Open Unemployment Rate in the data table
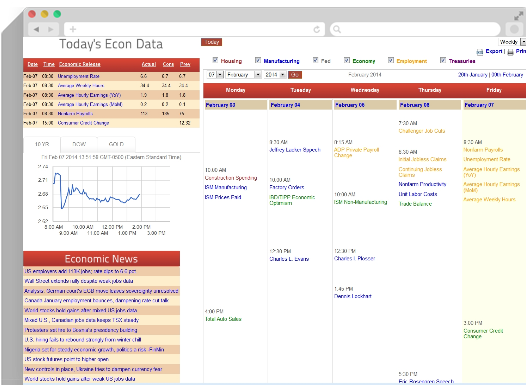The image size is (526, 385). click(x=78, y=76)
